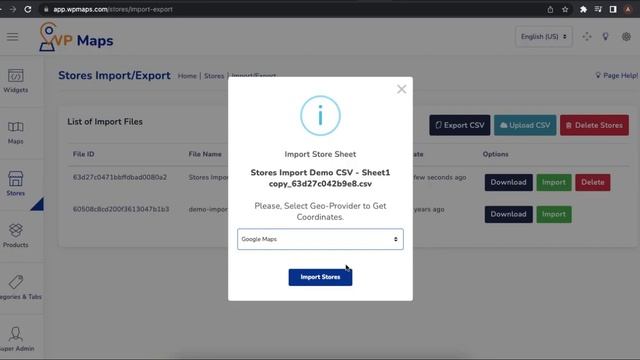Screen dimensions: 640x360
Task: Toggle the browser side panel icon
Action: (613, 9)
